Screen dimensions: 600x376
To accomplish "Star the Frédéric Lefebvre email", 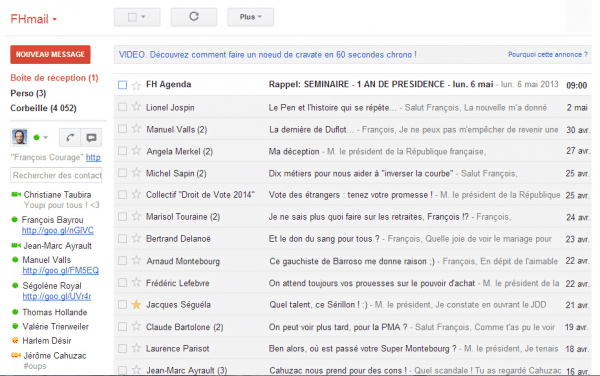I will [x=136, y=283].
